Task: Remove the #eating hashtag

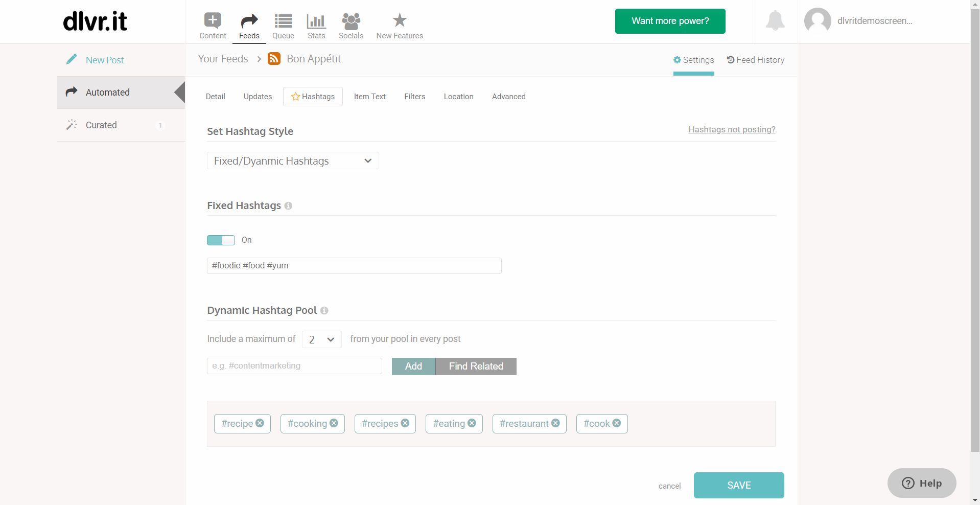Action: click(472, 423)
